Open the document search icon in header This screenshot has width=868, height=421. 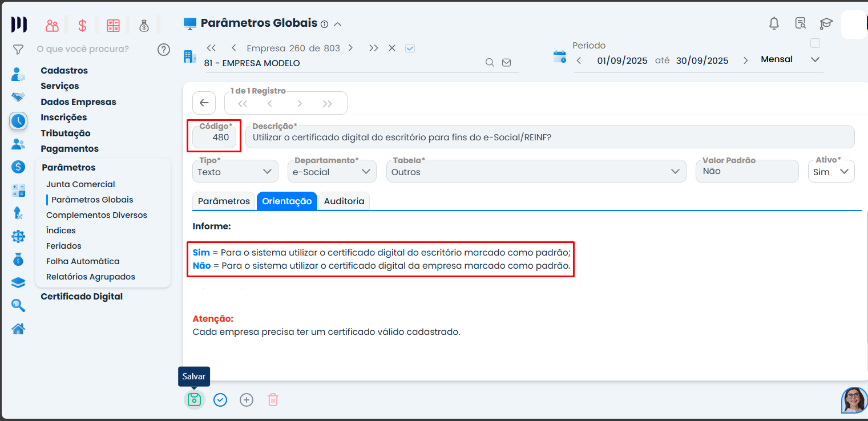click(801, 23)
